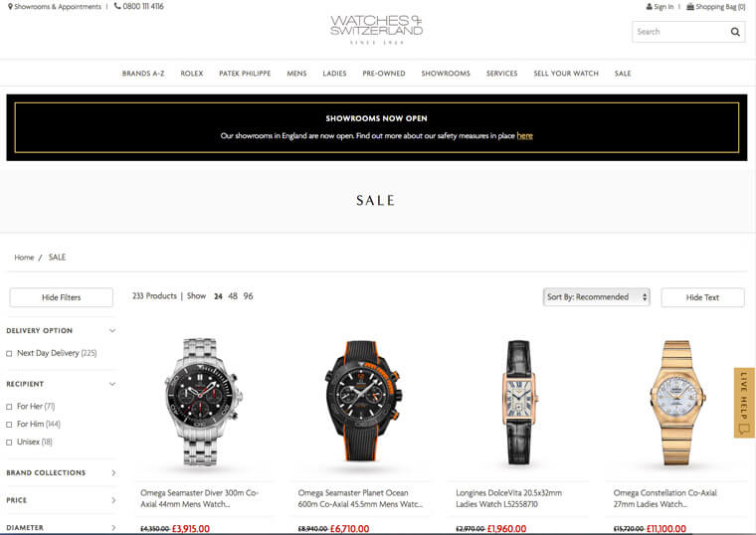The image size is (756, 535).
Task: Click the Hide Filters button
Action: point(62,297)
